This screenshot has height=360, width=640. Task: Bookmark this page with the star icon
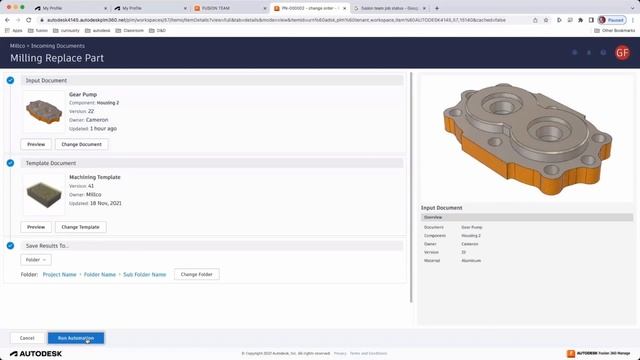click(546, 20)
